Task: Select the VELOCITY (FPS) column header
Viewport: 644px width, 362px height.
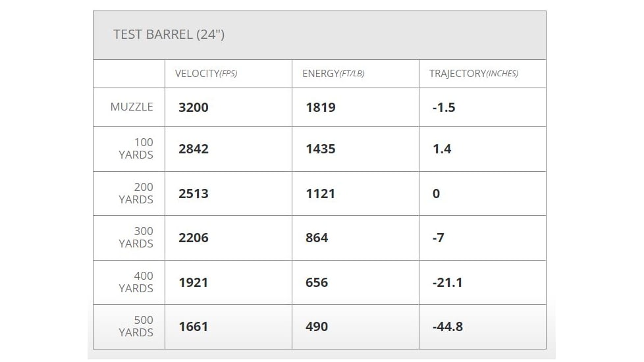Action: point(205,74)
